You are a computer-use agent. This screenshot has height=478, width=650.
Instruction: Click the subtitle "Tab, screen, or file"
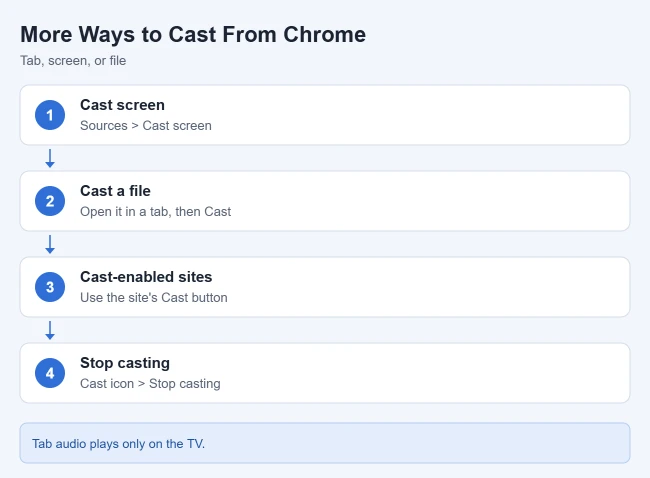[73, 61]
